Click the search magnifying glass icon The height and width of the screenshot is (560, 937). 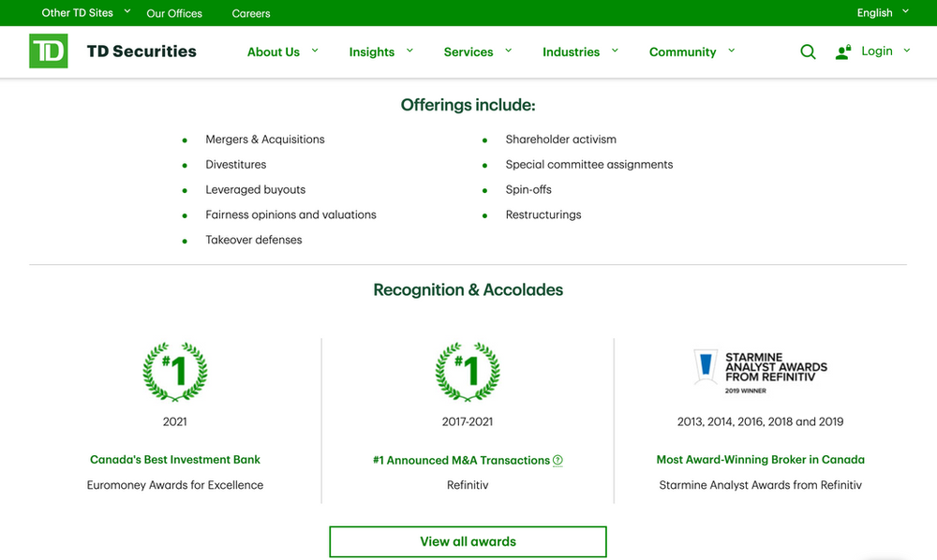coord(808,52)
